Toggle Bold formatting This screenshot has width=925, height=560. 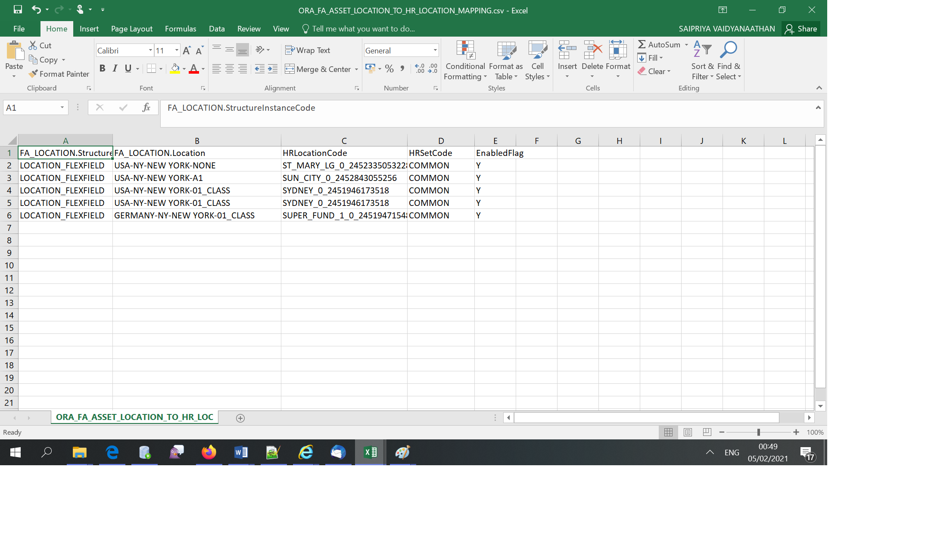click(x=102, y=68)
